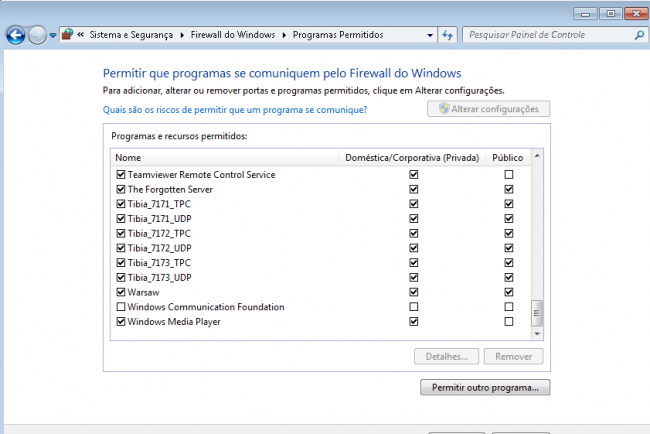Open the recent pages dropdown arrow

53,36
